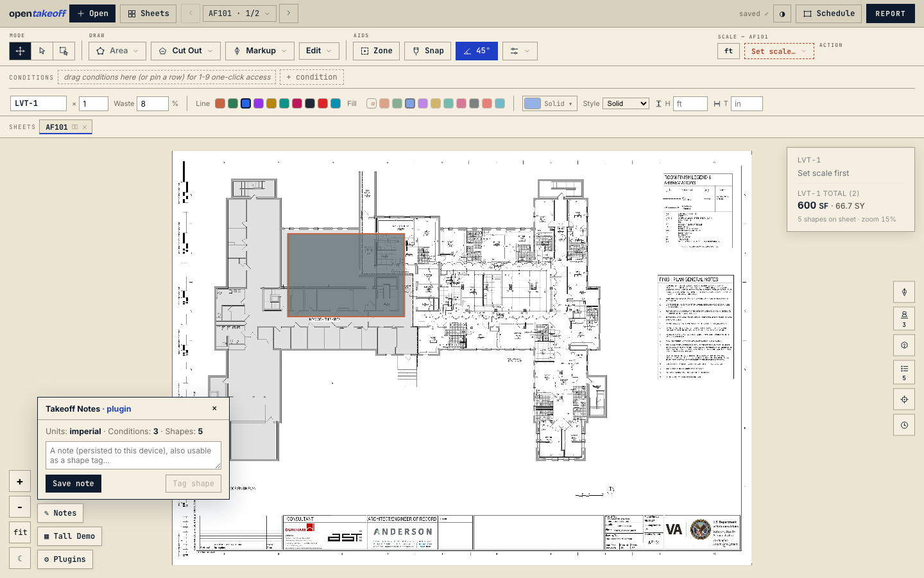924x578 pixels.
Task: Toggle the Snap aid
Action: tap(428, 51)
